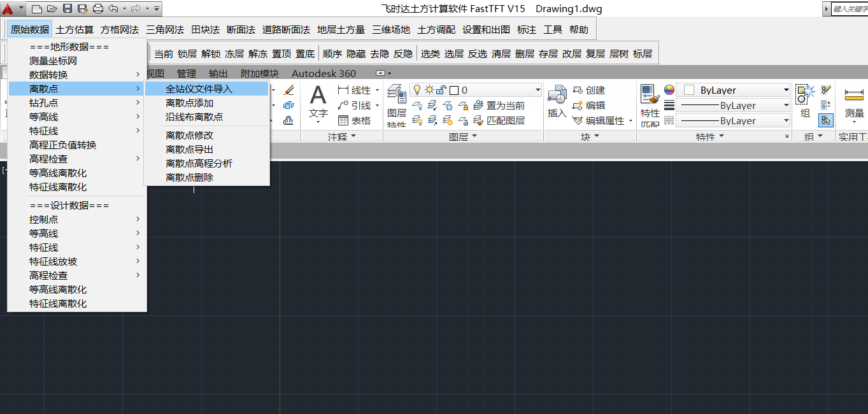This screenshot has height=414, width=868.
Task: Click the eraser icon in modify panel
Action: pyautogui.click(x=288, y=90)
